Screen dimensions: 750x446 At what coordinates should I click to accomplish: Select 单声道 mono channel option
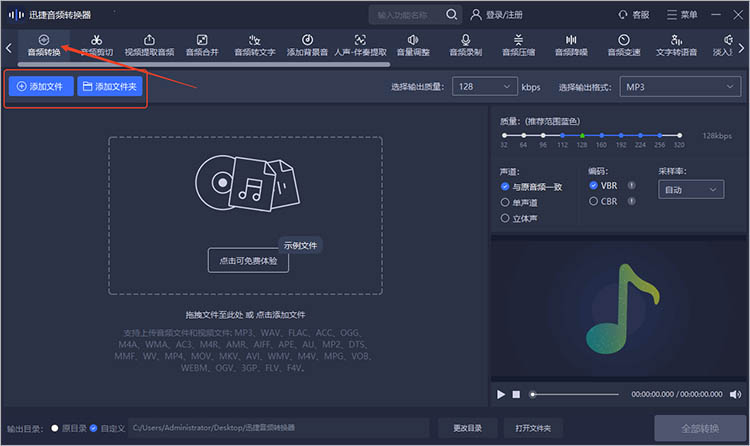(x=519, y=202)
